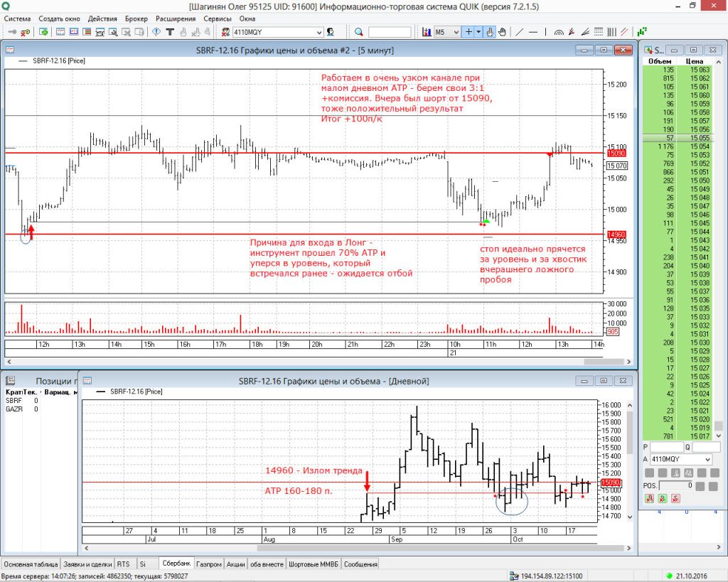Open the Расширения menu
Image resolution: width=728 pixels, height=582 pixels.
pos(176,18)
